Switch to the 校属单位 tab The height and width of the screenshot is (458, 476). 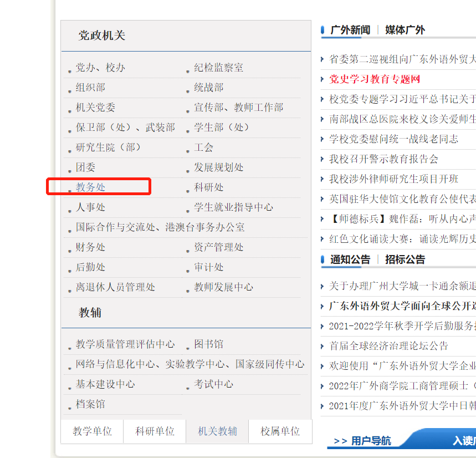280,431
